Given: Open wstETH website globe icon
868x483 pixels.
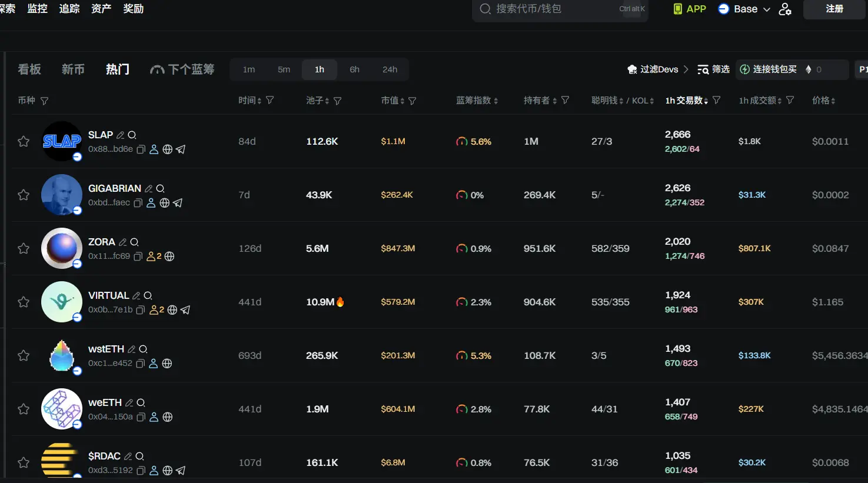Looking at the screenshot, I should pos(167,364).
